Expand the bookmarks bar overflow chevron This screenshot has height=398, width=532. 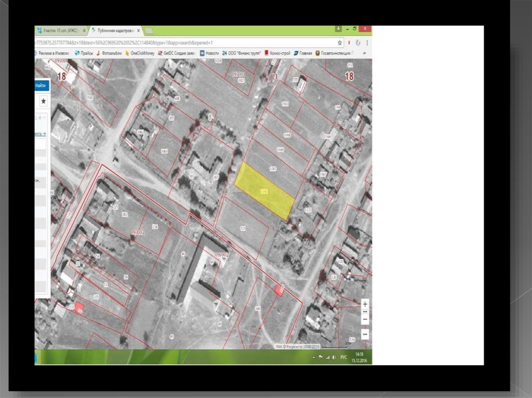pos(365,53)
